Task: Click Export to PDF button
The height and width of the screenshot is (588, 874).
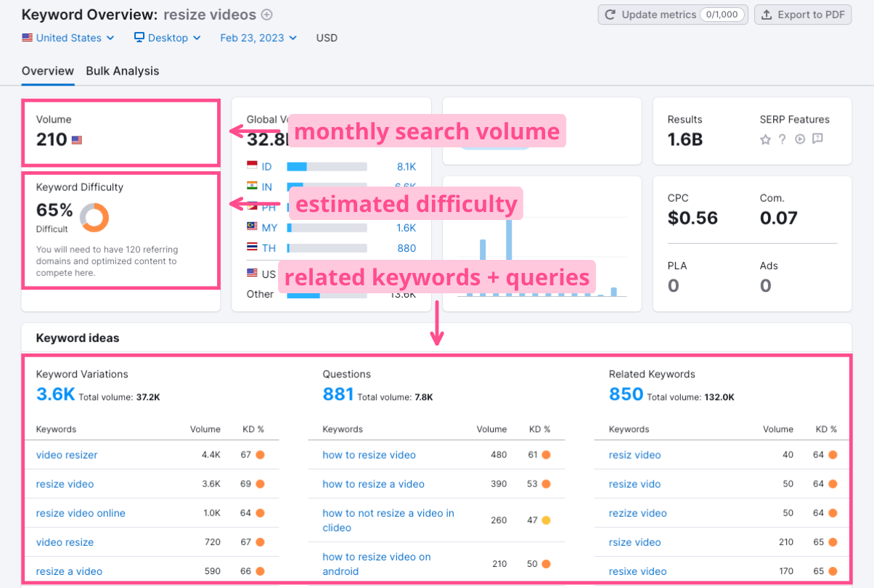Action: [x=803, y=15]
